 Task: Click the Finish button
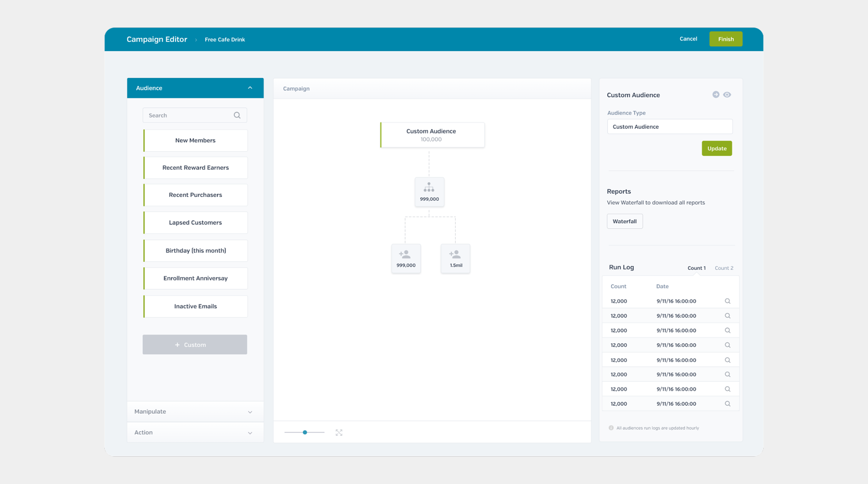pos(726,39)
